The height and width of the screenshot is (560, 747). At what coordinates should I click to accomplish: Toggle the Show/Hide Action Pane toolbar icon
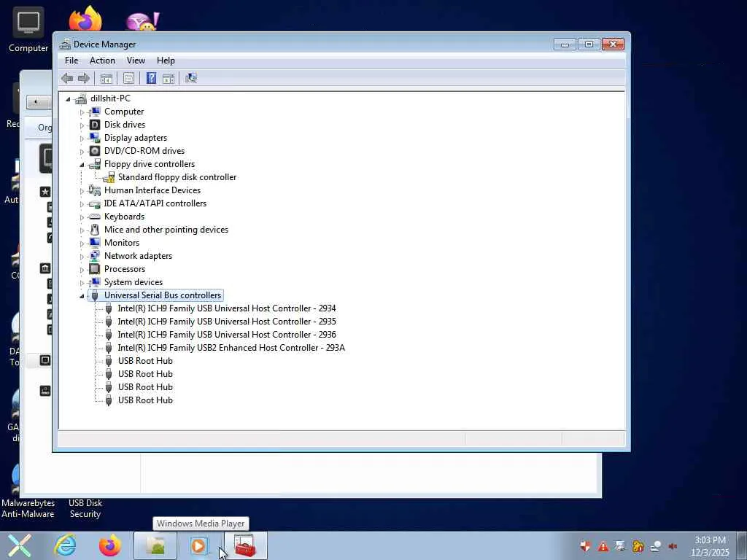coord(169,79)
